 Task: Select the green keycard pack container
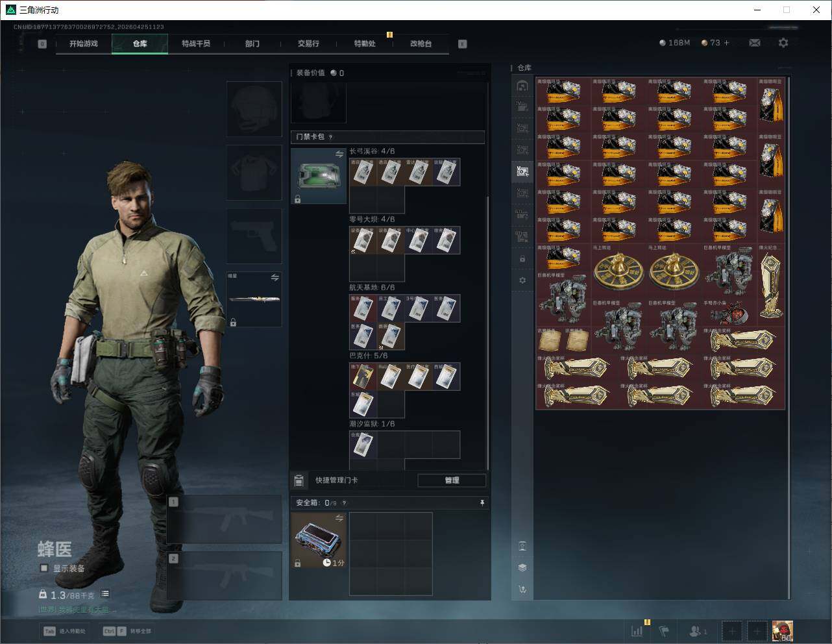pyautogui.click(x=319, y=176)
